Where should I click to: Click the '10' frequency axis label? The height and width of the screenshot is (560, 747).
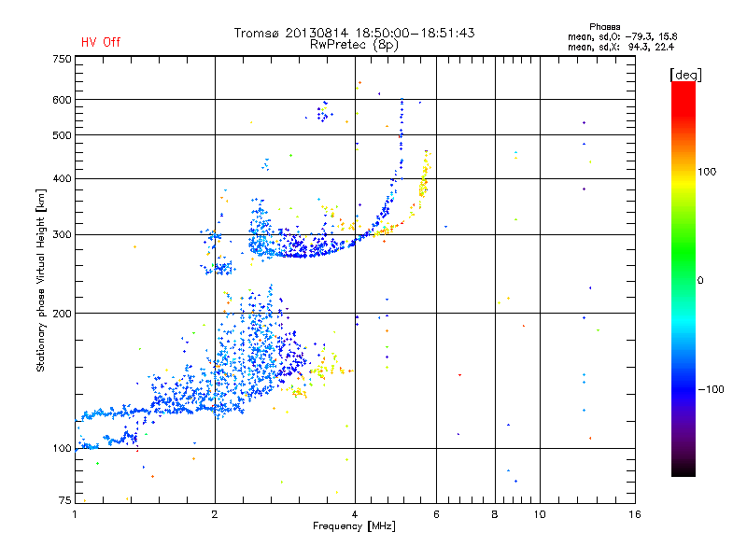tap(540, 514)
